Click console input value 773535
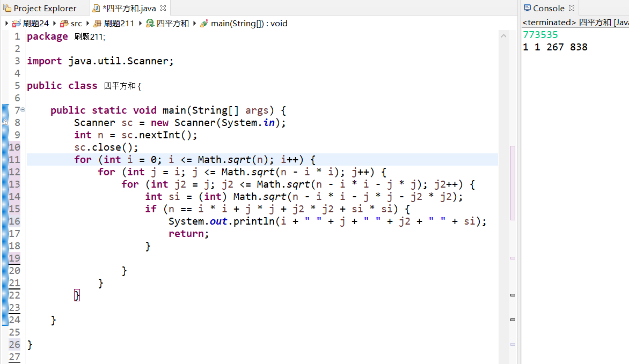This screenshot has height=364, width=629. (540, 35)
